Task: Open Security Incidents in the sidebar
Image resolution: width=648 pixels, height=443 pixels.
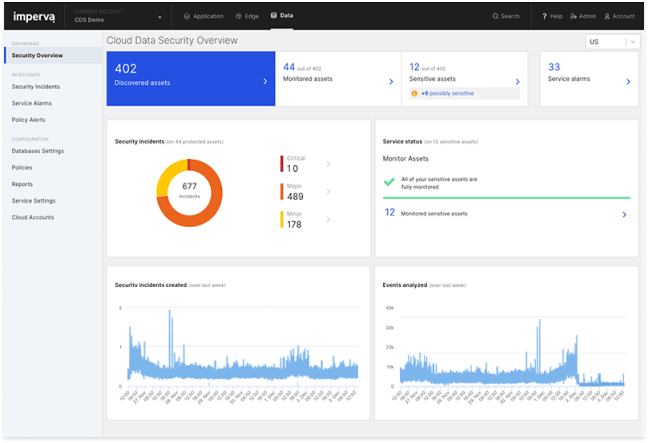Action: coord(36,87)
